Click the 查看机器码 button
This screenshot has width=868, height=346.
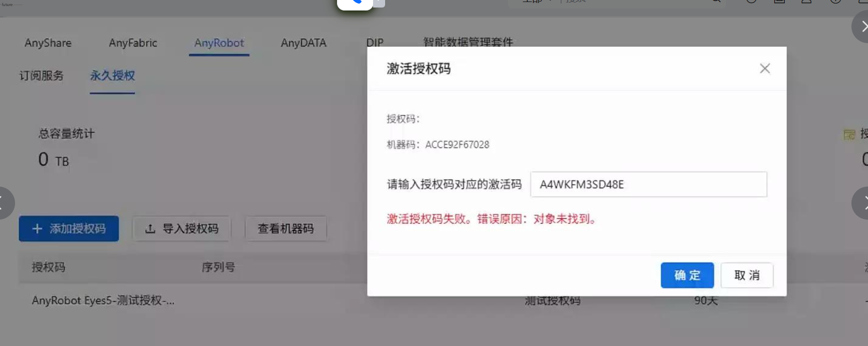[286, 229]
